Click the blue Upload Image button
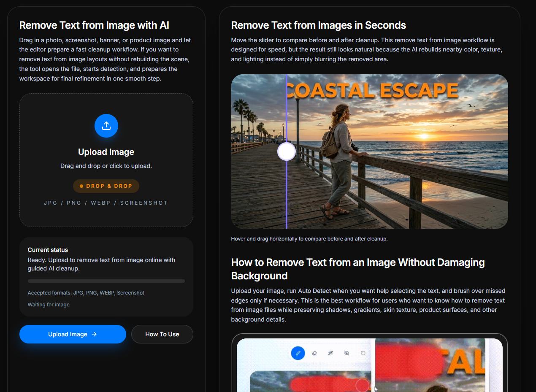Viewport: 536px width, 392px height. [73, 334]
